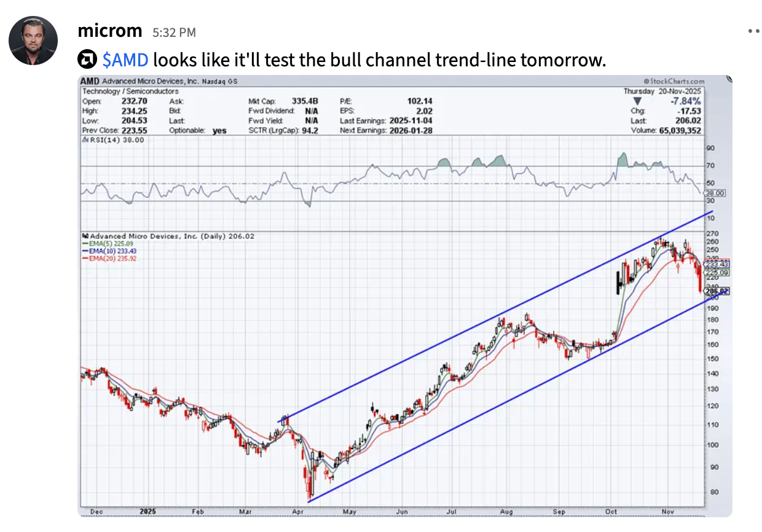Viewport: 762px width, 532px height.
Task: Click the StockCharts.com credit text
Action: coord(674,81)
